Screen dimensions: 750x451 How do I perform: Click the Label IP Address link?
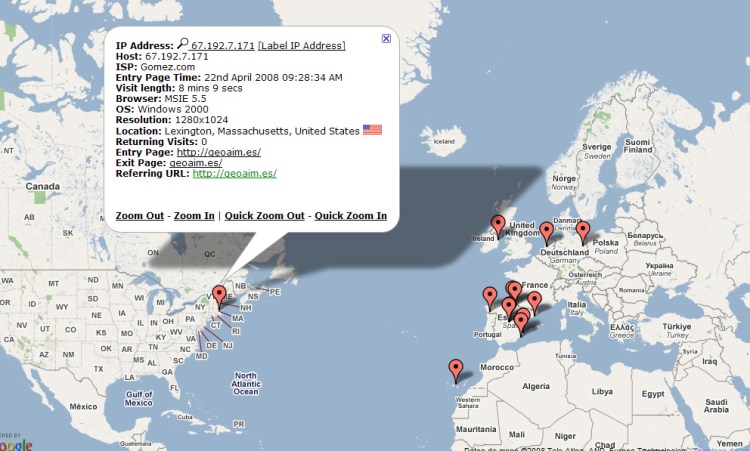pyautogui.click(x=301, y=46)
